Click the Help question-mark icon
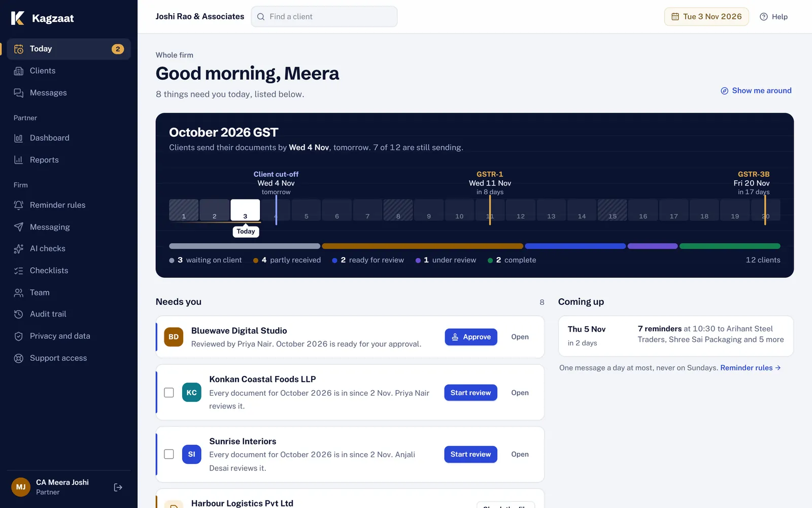Screen dimensions: 812x508 tap(763, 17)
